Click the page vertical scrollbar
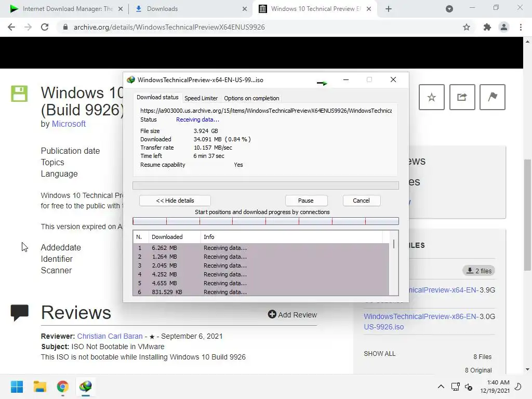532x399 pixels. click(x=527, y=215)
